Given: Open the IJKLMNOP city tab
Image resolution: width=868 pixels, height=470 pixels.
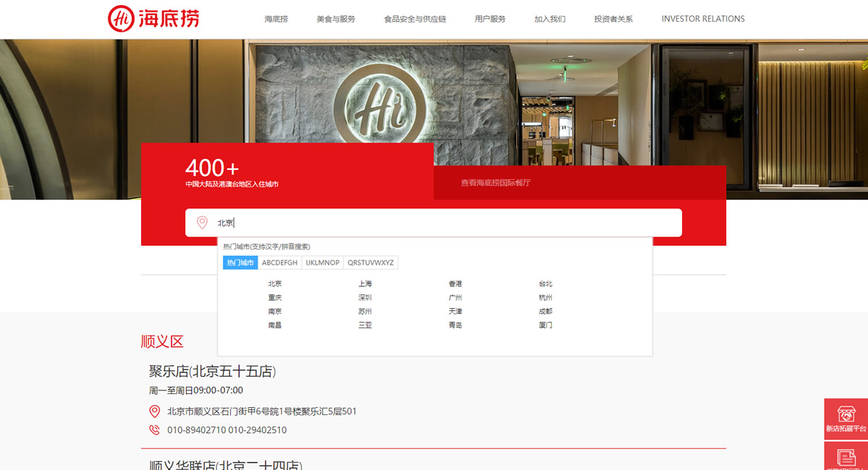Looking at the screenshot, I should (x=323, y=262).
